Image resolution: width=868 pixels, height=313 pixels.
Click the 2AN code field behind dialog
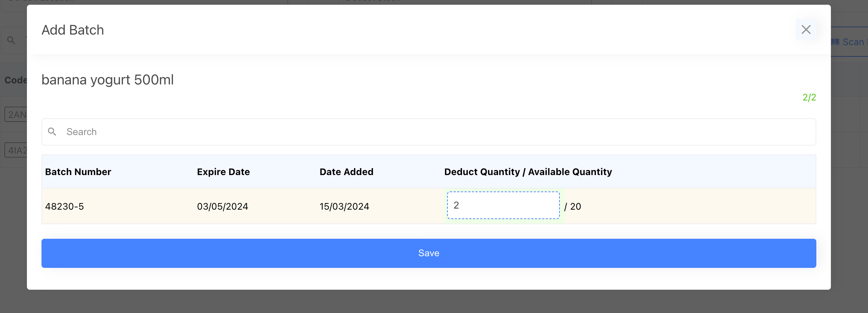16,115
